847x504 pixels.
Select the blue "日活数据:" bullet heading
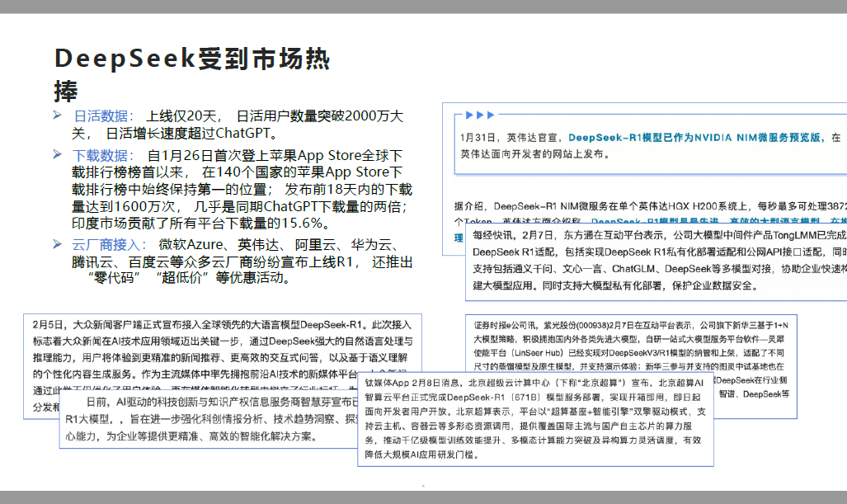(x=103, y=116)
